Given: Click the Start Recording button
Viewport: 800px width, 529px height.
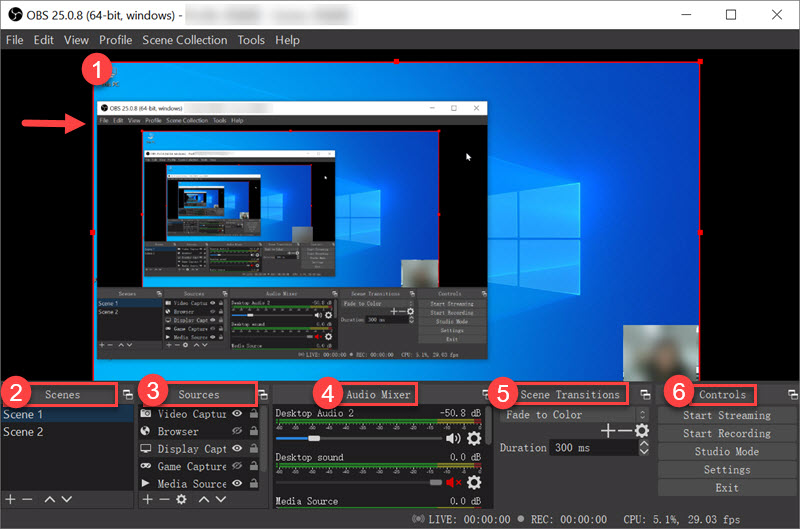Looking at the screenshot, I should tap(726, 434).
